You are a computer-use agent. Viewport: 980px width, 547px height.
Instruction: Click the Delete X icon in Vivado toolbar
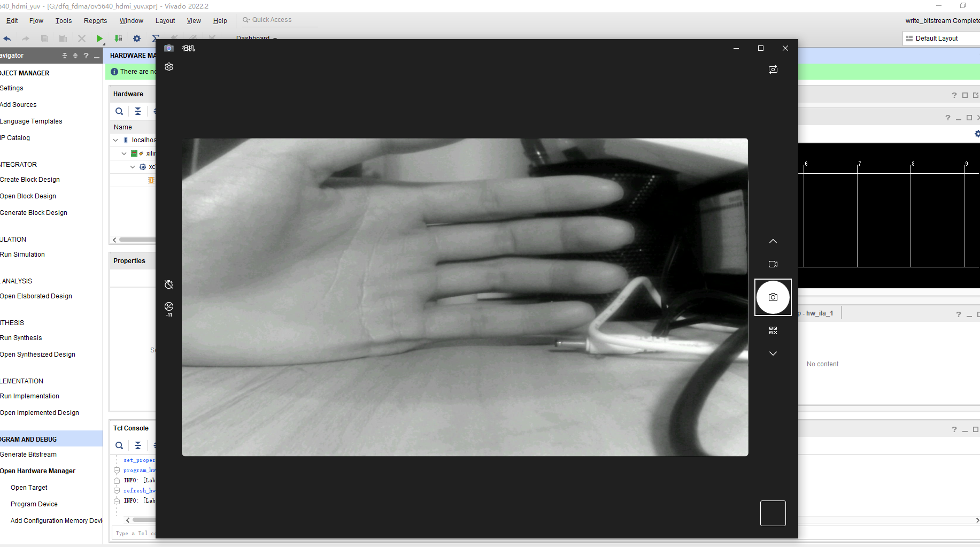[x=82, y=38]
